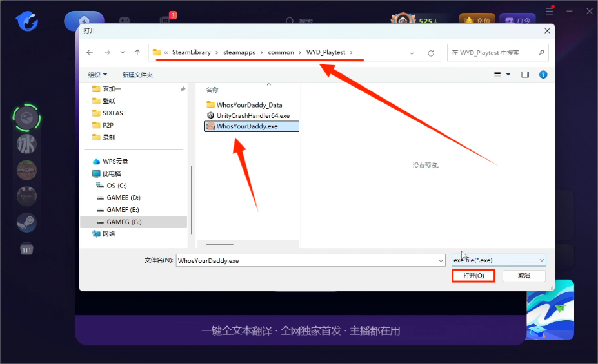The width and height of the screenshot is (598, 364).
Task: Click the common breadcrumb
Action: (281, 52)
